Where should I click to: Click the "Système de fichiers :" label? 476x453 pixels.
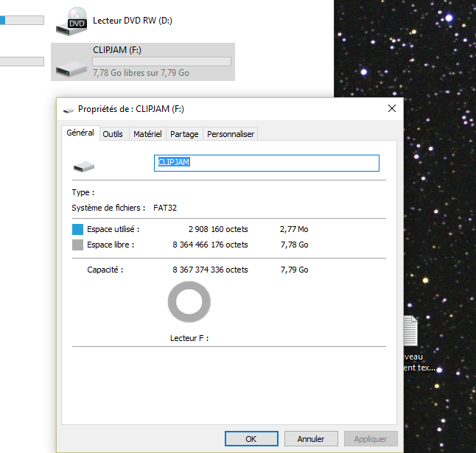coord(108,208)
